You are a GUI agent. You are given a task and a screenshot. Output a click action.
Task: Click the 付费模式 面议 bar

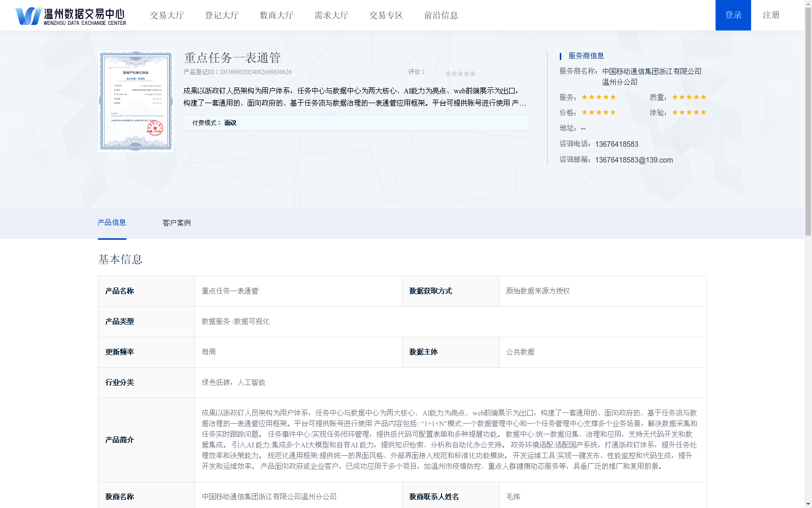coord(356,123)
